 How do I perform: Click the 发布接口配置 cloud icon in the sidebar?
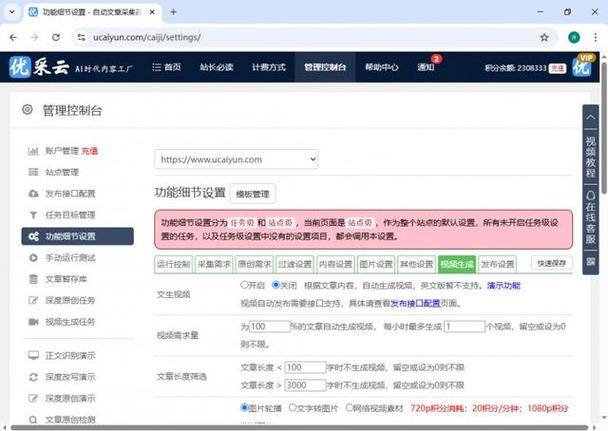coord(33,193)
